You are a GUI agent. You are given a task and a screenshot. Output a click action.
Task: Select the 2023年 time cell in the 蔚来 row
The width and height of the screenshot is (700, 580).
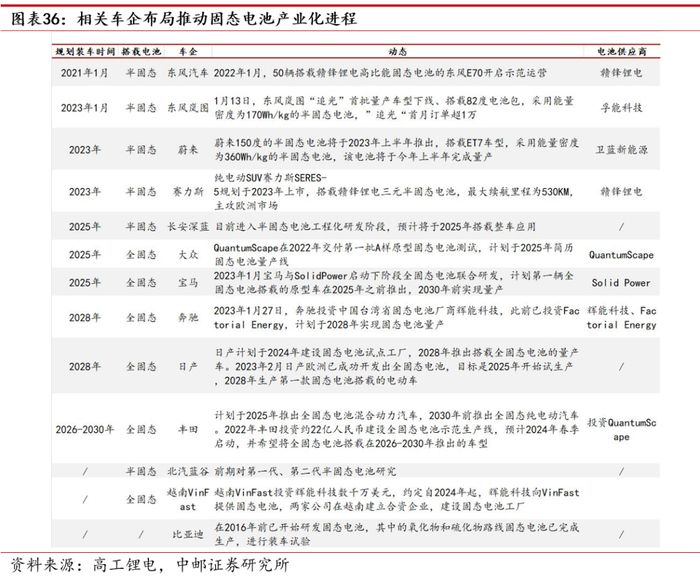pyautogui.click(x=85, y=150)
